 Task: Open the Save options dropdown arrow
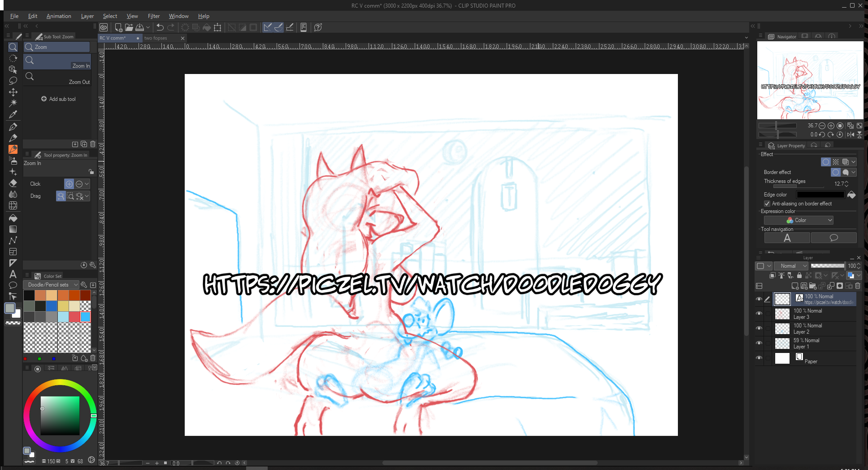(x=148, y=27)
